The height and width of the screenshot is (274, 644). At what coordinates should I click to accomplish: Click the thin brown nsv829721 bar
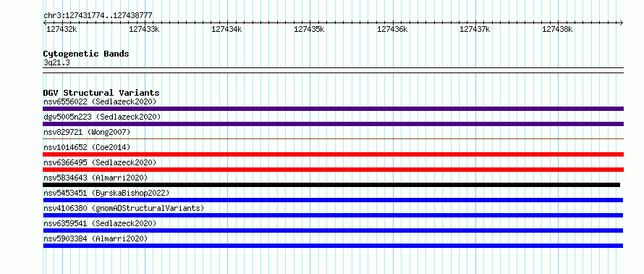[333, 138]
